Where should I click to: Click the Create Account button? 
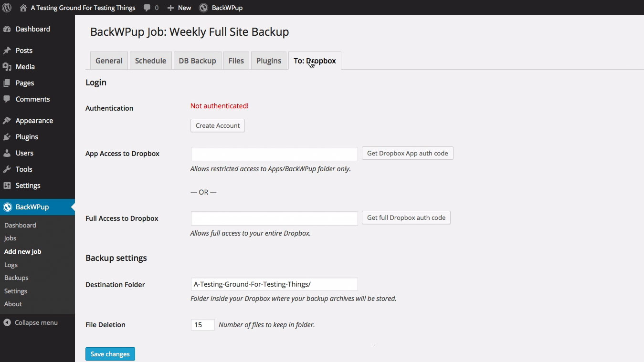point(218,125)
